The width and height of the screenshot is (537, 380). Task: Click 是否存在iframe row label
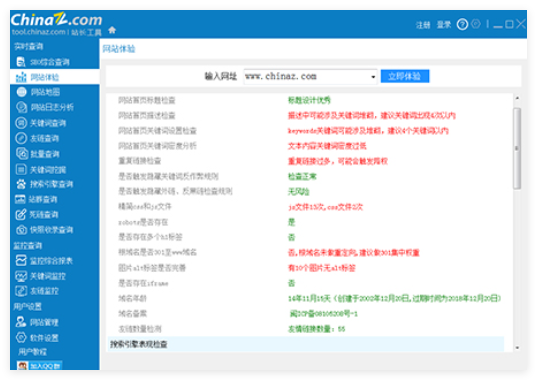click(143, 283)
